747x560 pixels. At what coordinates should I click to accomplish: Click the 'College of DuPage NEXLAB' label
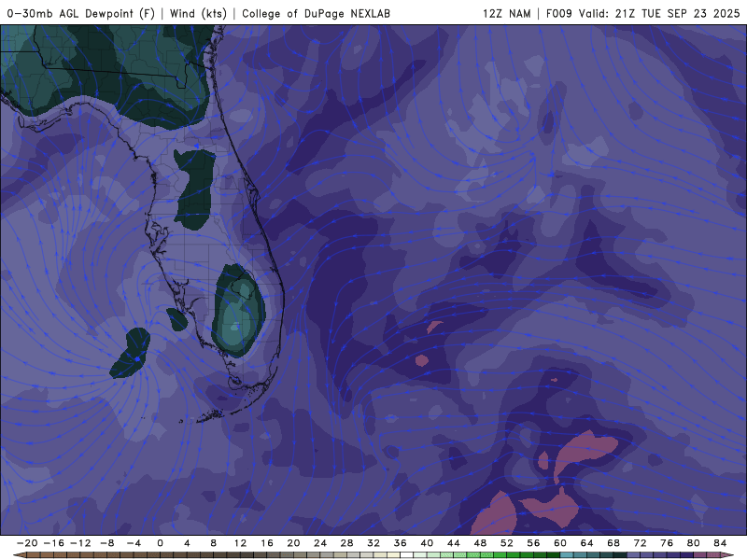point(316,13)
